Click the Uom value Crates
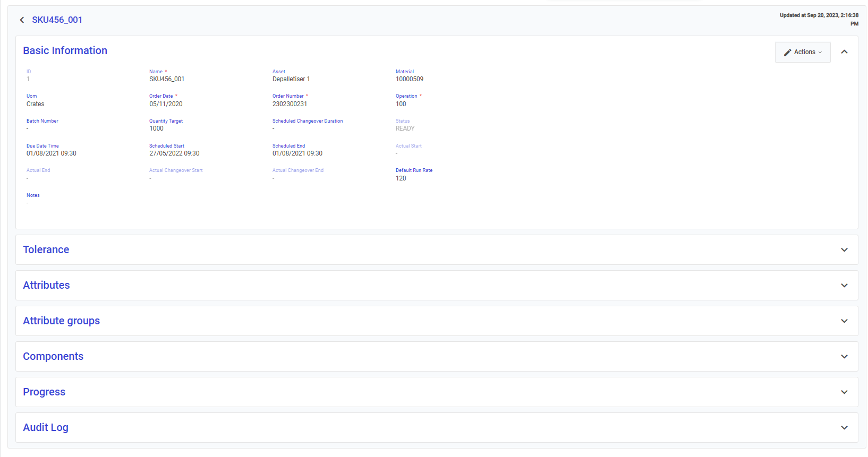The width and height of the screenshot is (868, 457). click(36, 104)
